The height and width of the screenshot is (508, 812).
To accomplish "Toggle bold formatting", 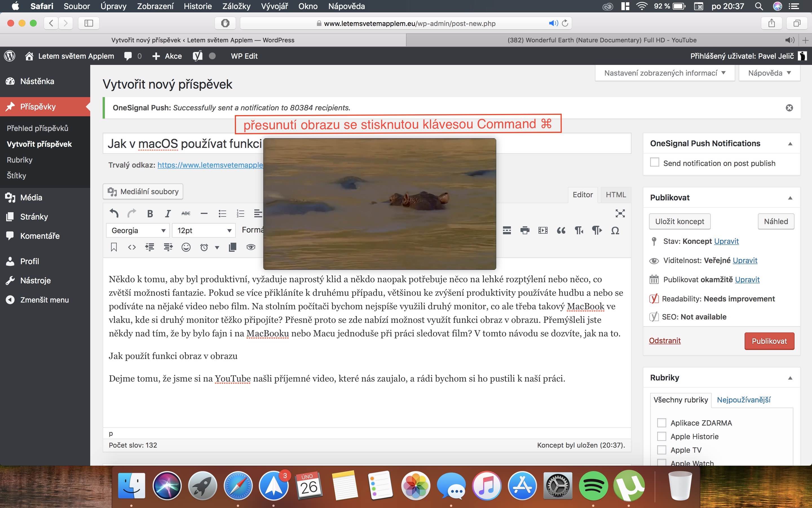I will [150, 213].
